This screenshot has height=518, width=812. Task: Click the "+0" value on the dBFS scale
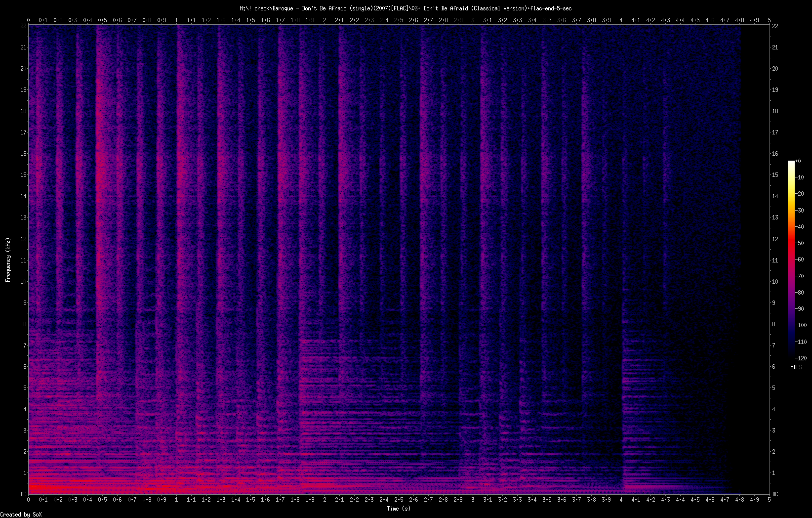(x=798, y=161)
